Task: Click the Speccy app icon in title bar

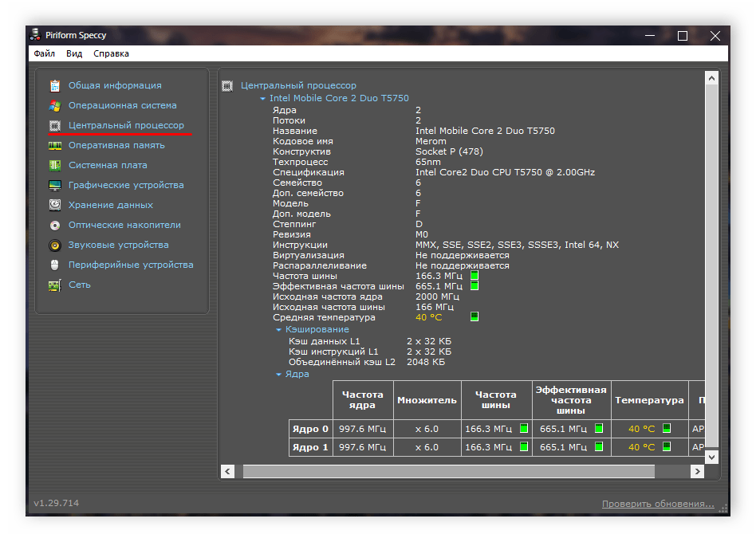Action: pos(35,35)
